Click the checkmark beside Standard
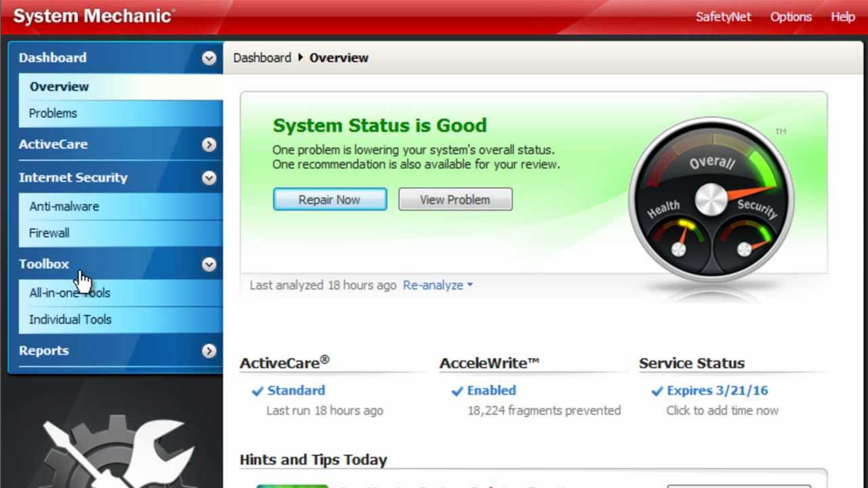This screenshot has width=868, height=488. pyautogui.click(x=258, y=391)
